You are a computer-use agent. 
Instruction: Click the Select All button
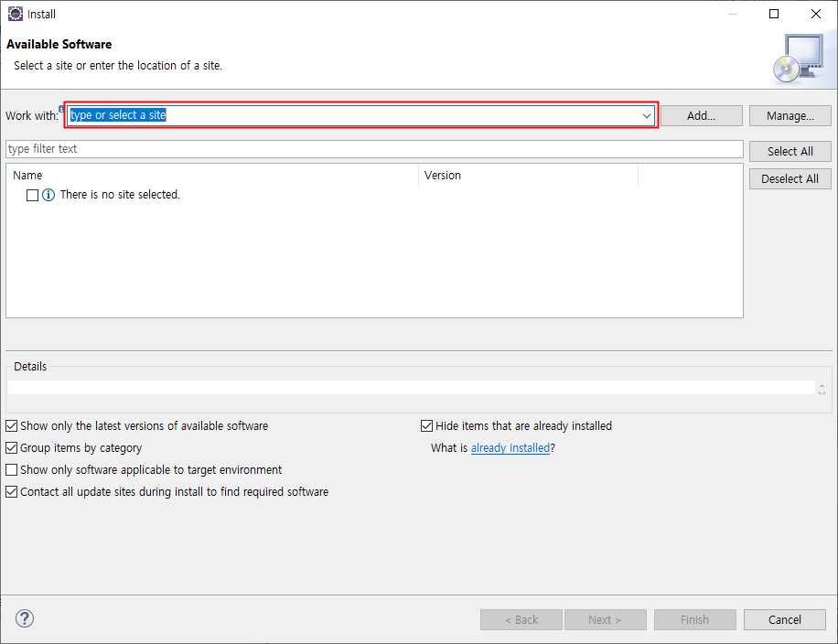click(x=790, y=151)
